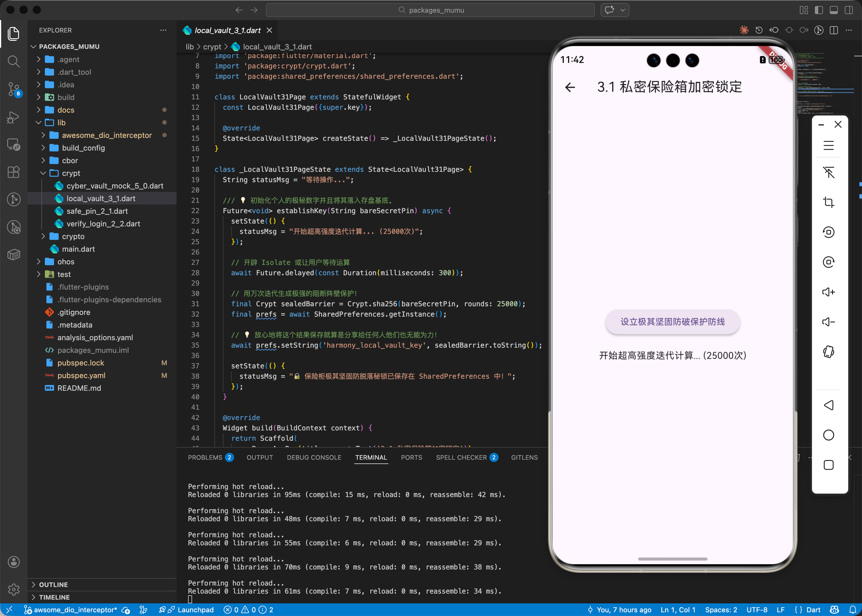Viewport: 862px width, 616px height.
Task: Click Dart language mode in status bar
Action: (813, 610)
